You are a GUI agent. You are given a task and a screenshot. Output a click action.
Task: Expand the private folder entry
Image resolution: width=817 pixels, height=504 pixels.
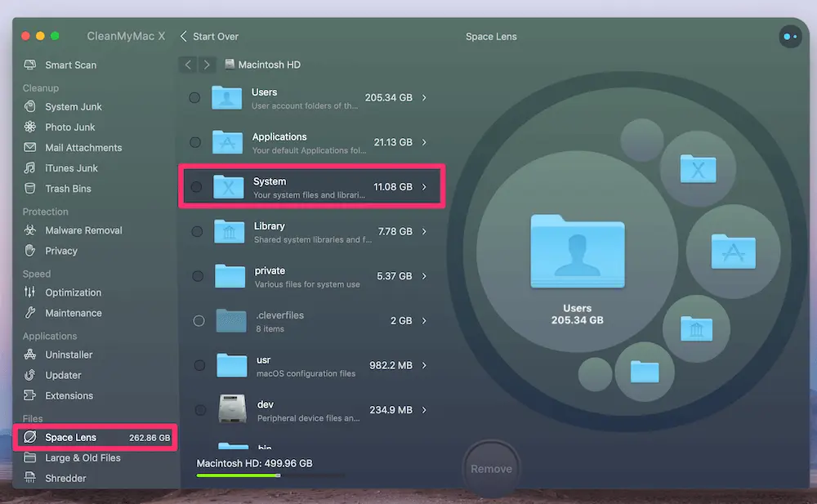click(424, 276)
